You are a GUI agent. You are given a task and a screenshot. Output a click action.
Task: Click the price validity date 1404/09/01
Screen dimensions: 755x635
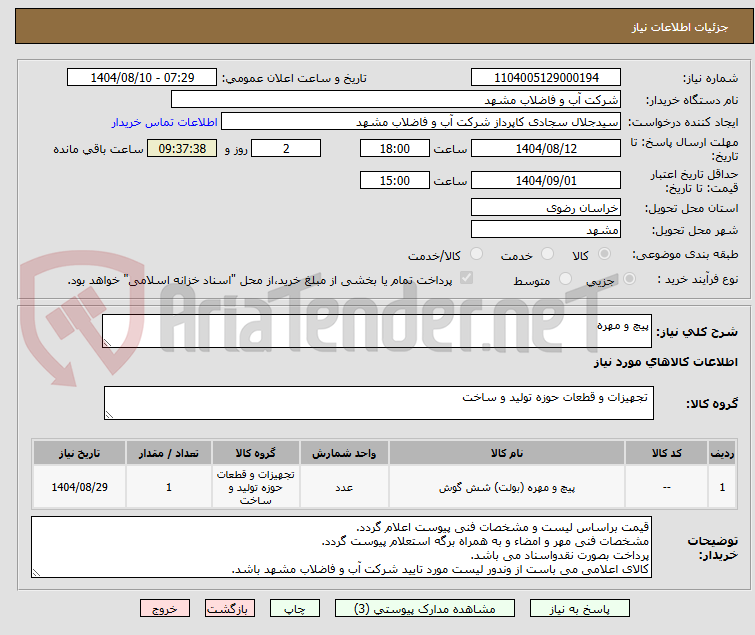[546, 181]
